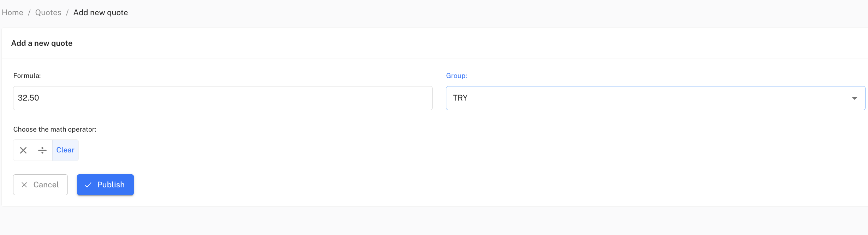Click the selected TRY value text
This screenshot has height=235, width=868.
click(460, 98)
